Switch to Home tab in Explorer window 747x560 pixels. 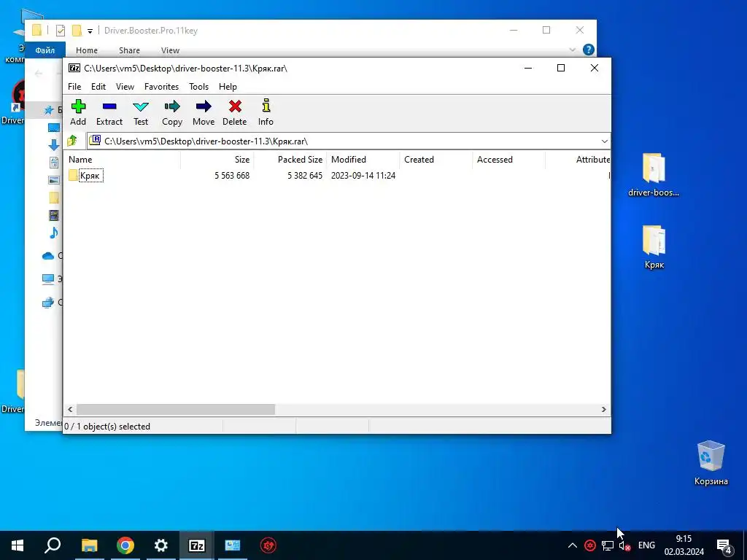point(87,50)
